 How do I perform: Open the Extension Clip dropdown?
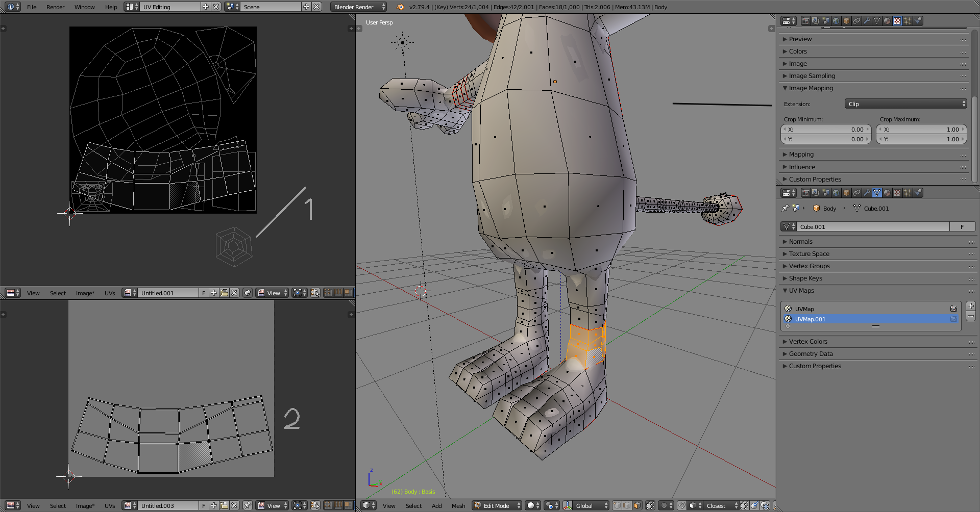[x=905, y=104]
